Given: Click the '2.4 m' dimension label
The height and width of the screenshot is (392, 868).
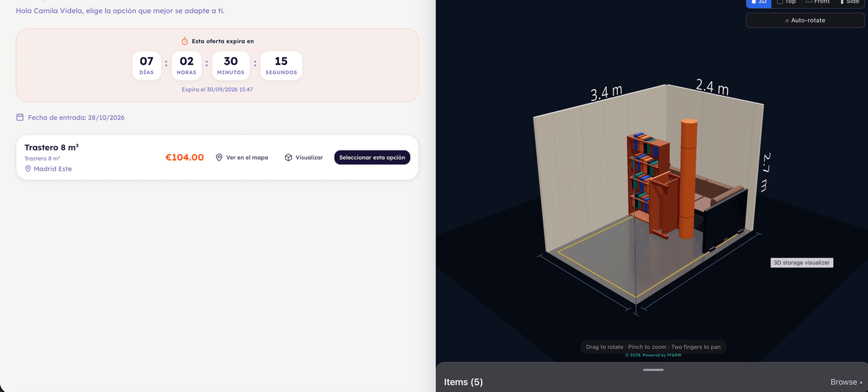Looking at the screenshot, I should 712,87.
